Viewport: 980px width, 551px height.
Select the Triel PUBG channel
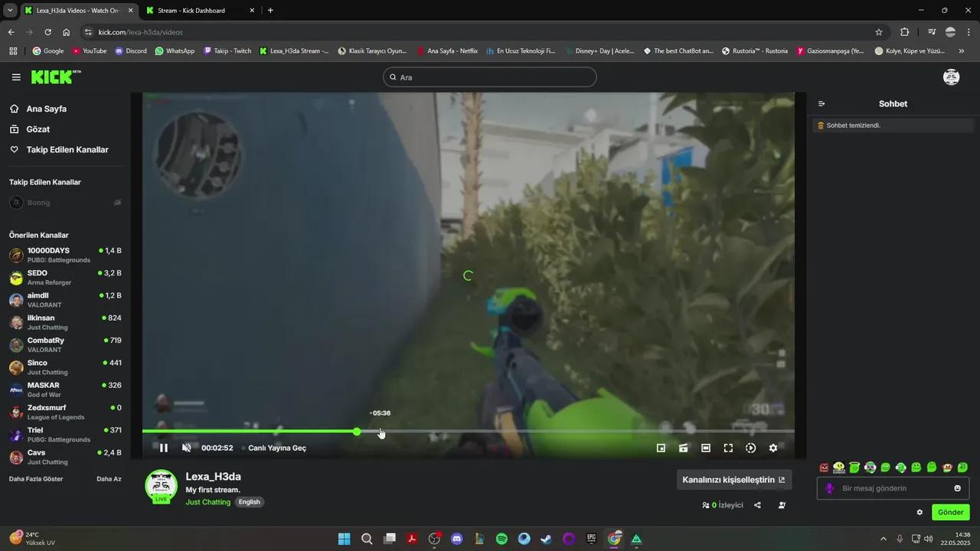click(65, 435)
